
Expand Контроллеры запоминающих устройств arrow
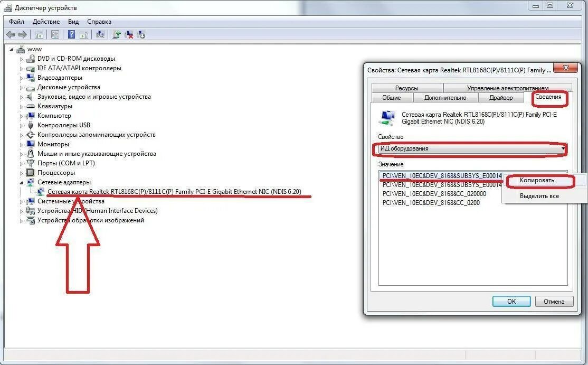coord(21,135)
